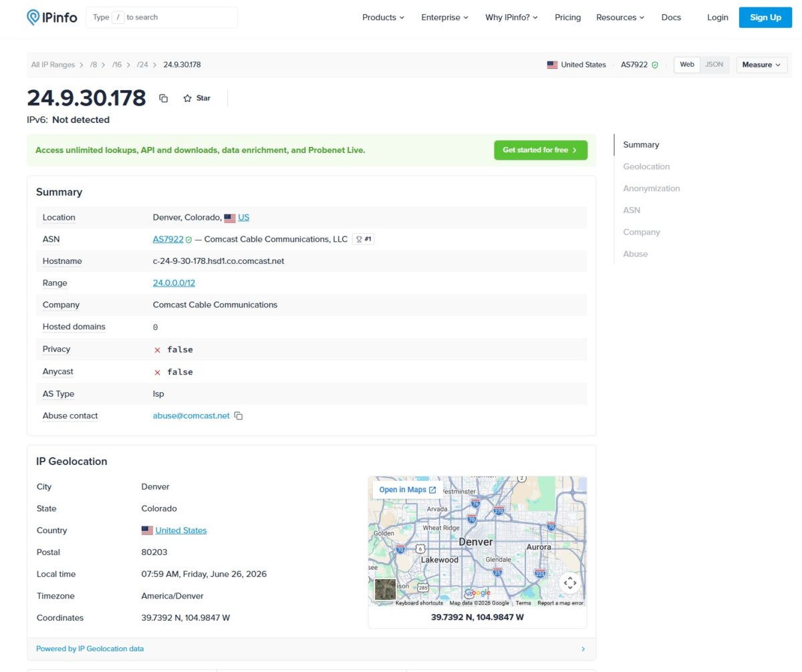
Task: Open the AS7922 link in header bar
Action: pyautogui.click(x=634, y=65)
